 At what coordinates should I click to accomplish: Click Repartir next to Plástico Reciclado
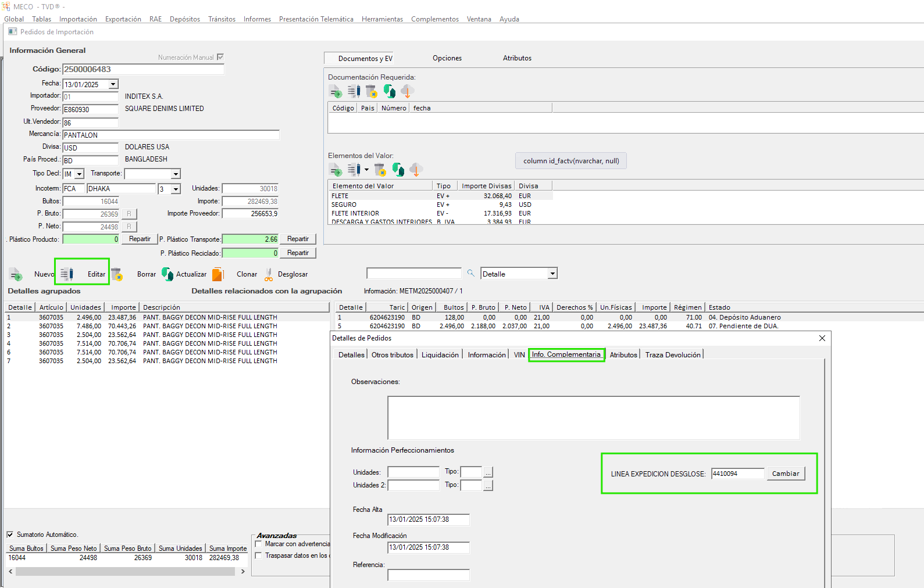click(298, 253)
